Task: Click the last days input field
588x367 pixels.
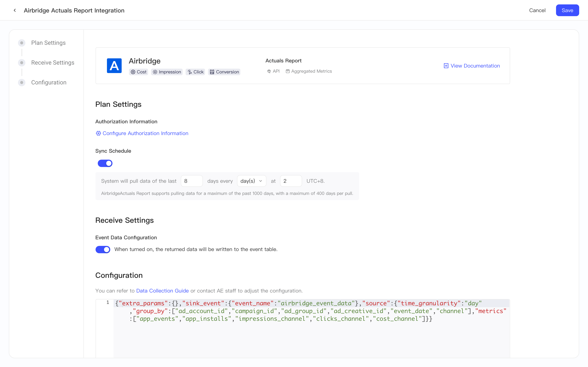Action: [x=192, y=181]
